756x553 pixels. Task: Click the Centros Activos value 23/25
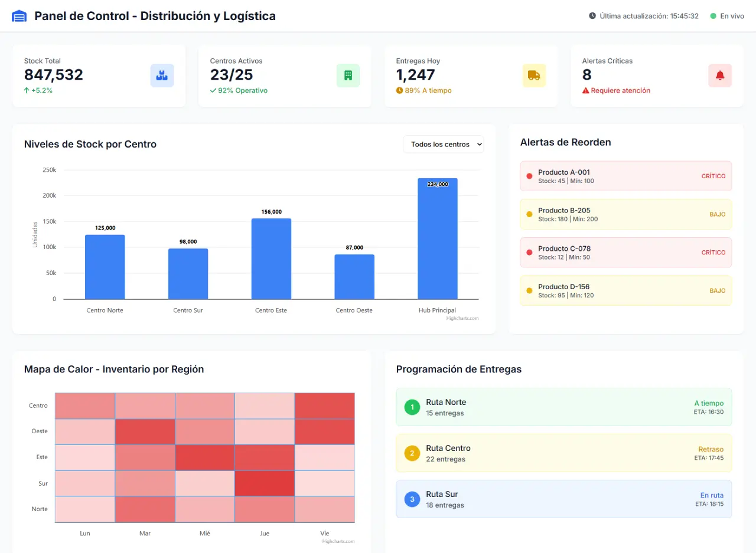click(232, 75)
